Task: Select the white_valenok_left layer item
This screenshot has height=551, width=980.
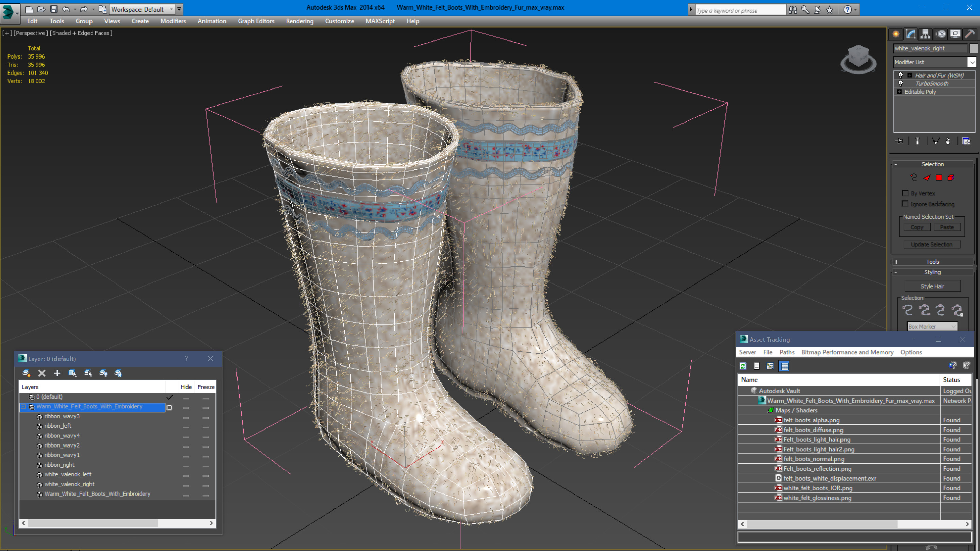Action: (x=68, y=474)
